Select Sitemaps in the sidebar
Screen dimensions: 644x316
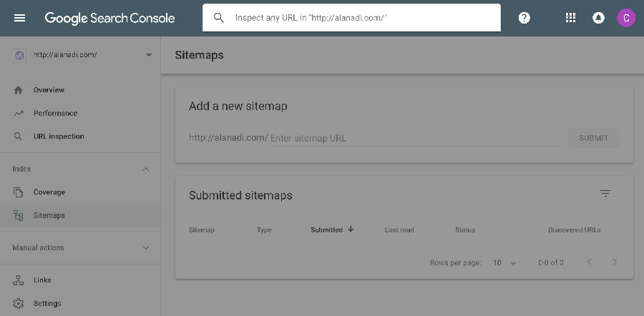80,215
